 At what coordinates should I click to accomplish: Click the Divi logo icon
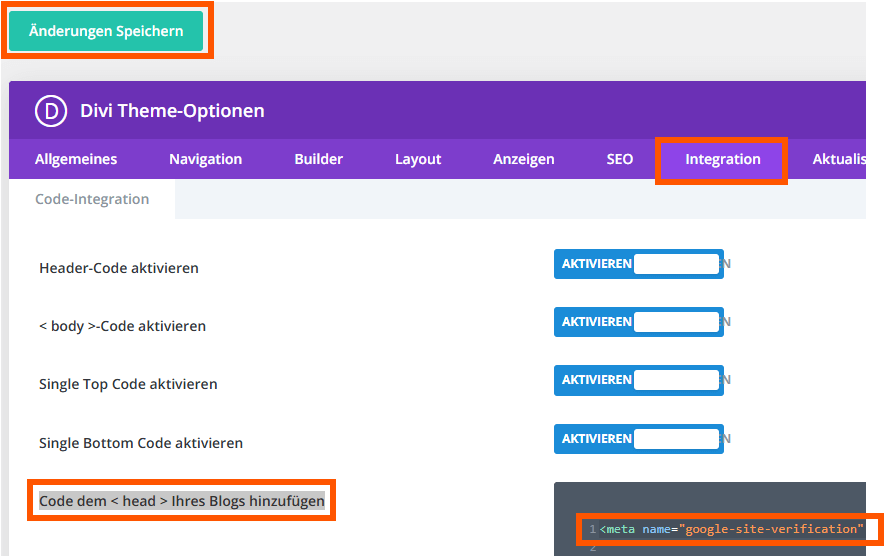50,110
